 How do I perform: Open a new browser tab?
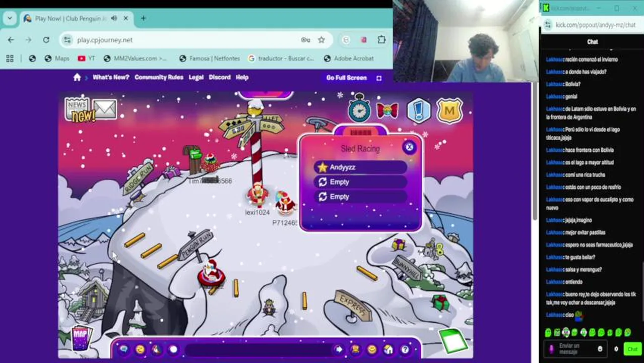pyautogui.click(x=143, y=18)
